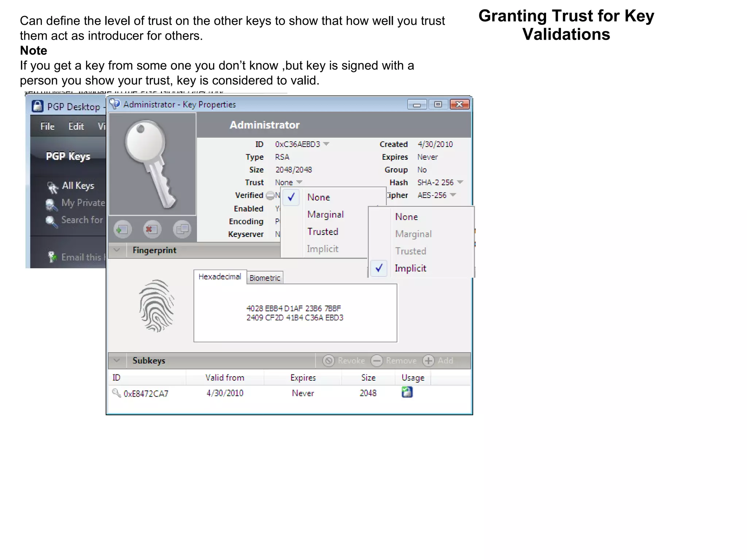Collapse the Fingerprint section

point(117,250)
